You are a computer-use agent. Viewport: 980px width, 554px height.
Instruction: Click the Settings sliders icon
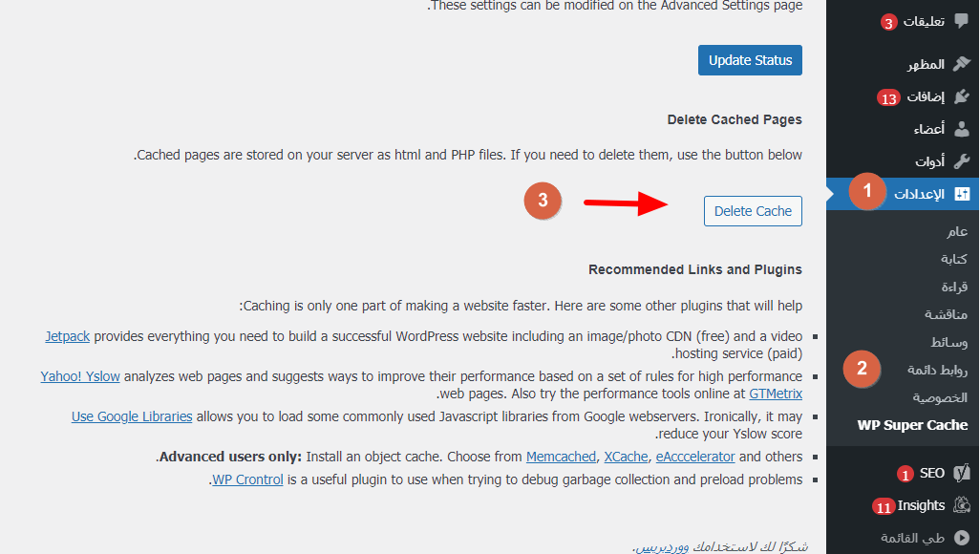tap(962, 194)
